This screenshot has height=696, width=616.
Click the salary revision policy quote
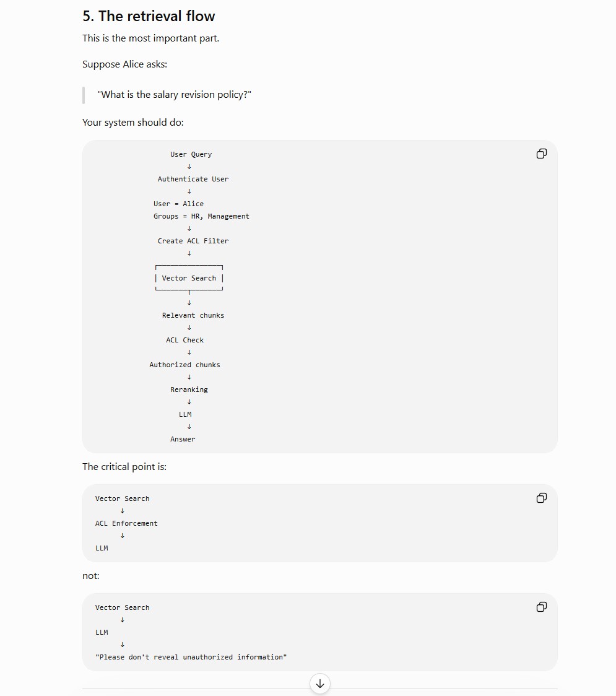[174, 95]
